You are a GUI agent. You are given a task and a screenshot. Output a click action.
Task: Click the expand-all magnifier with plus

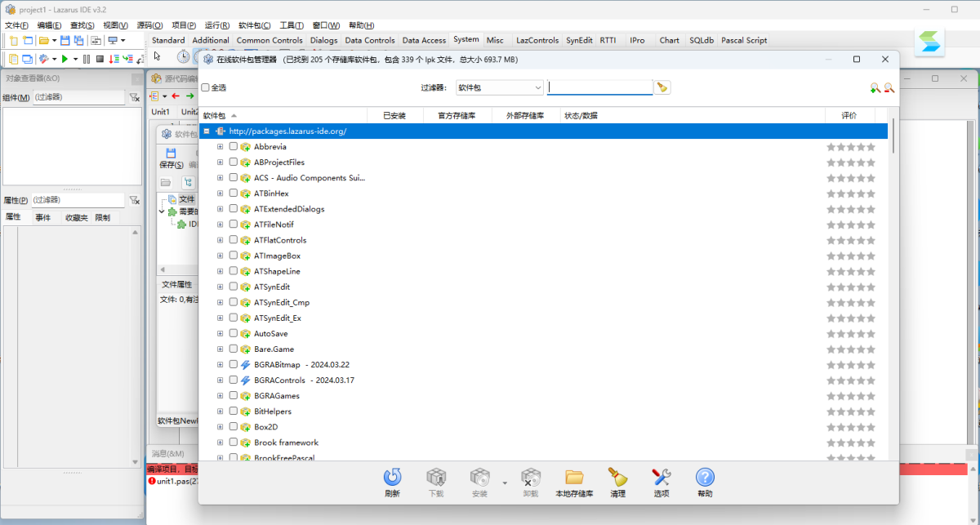point(875,88)
